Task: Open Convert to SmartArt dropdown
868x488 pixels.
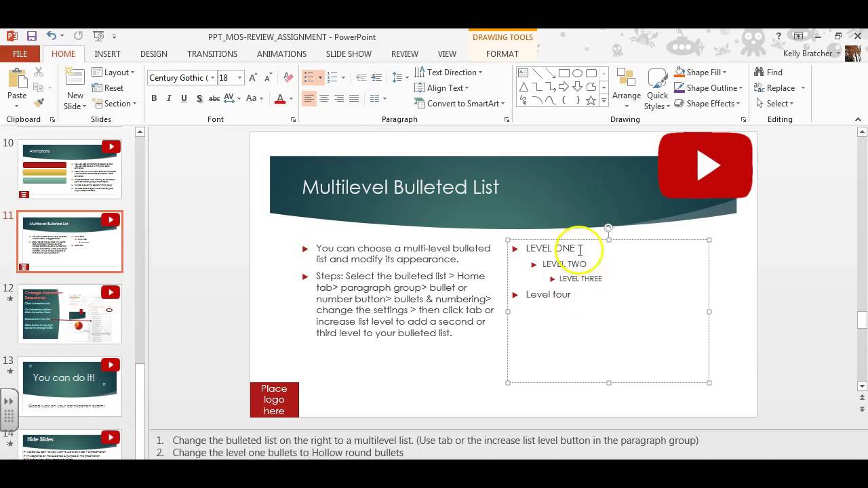Action: tap(460, 104)
